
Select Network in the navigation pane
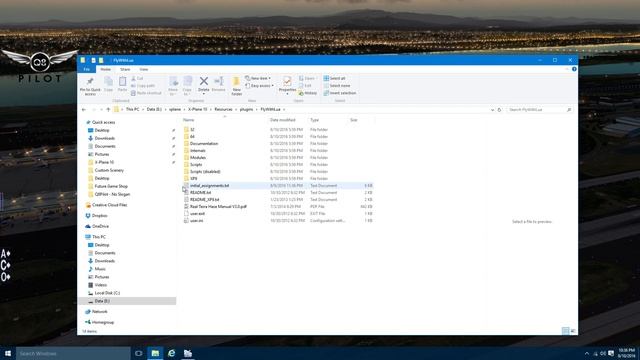[100, 311]
